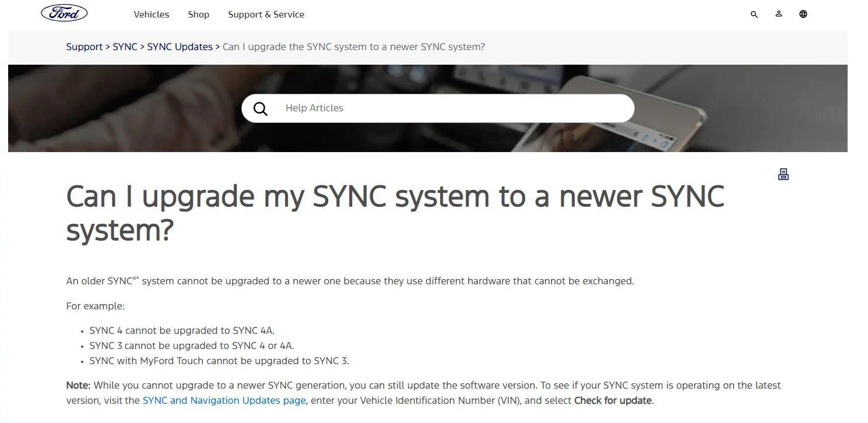Click the bullet SYNC 4 cannot be upgraded
The height and width of the screenshot is (423, 868).
[x=182, y=330]
